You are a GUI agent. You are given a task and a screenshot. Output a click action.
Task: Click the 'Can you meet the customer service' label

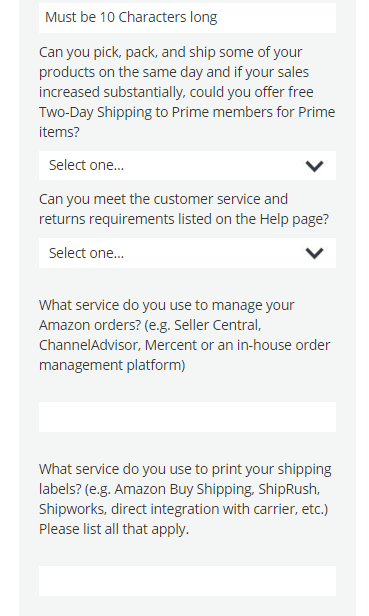184,209
